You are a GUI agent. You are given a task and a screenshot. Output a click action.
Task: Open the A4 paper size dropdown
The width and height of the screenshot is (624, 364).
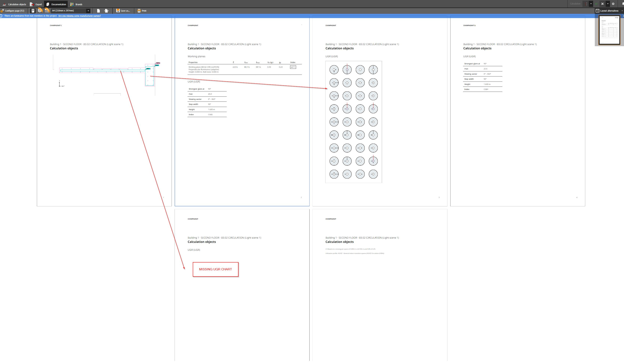click(88, 11)
